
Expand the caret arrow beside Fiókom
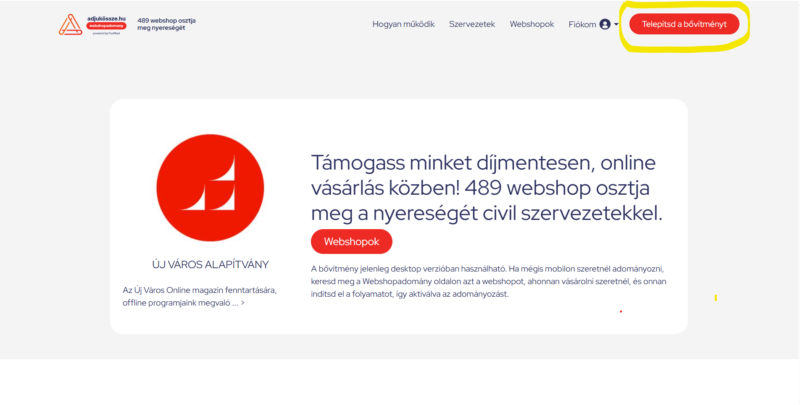click(616, 24)
